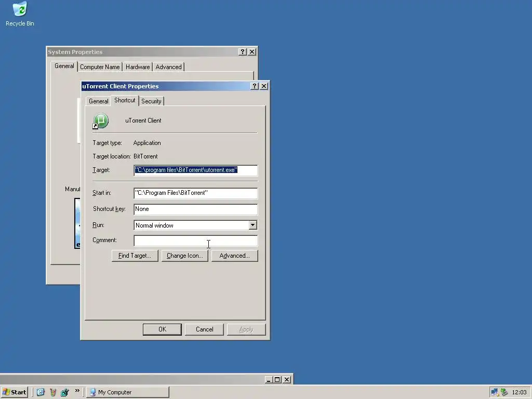Click the taskbar clock showing 12:03
532x399 pixels.
coord(519,392)
